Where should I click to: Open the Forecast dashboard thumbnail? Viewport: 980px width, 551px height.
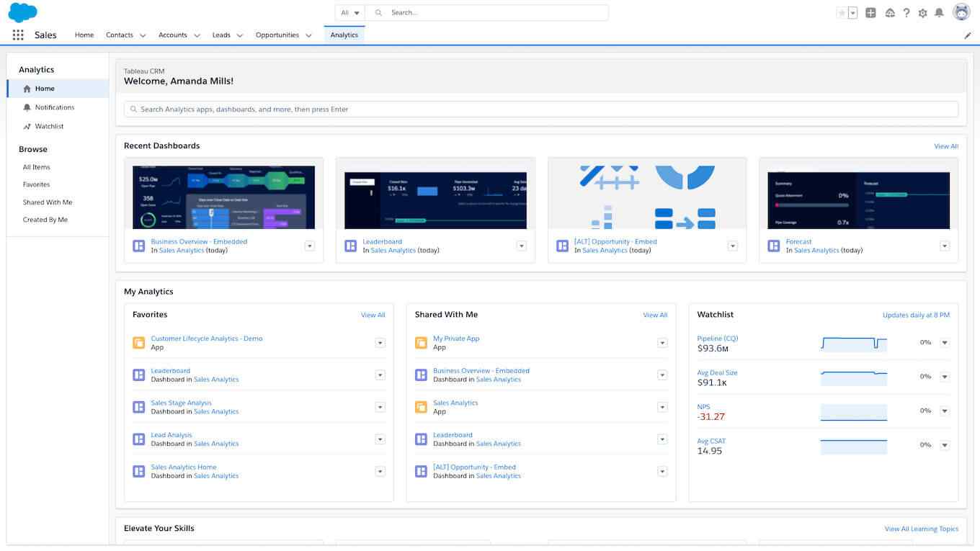[859, 200]
